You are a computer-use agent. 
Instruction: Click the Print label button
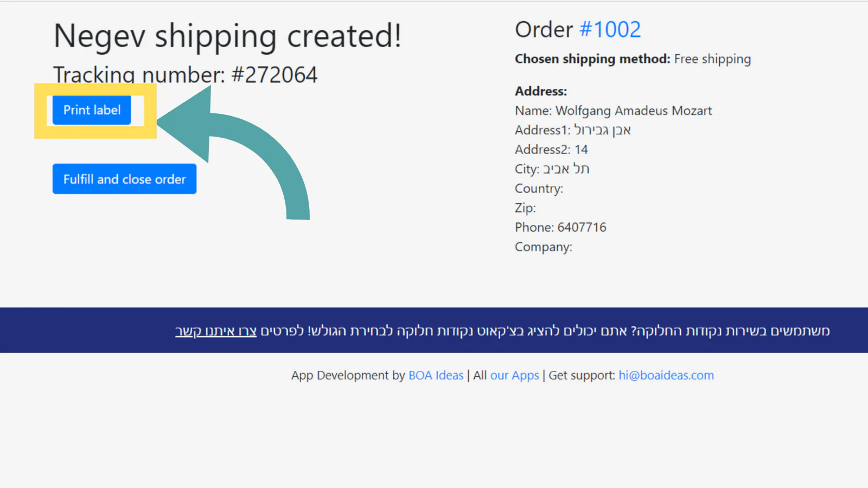92,110
